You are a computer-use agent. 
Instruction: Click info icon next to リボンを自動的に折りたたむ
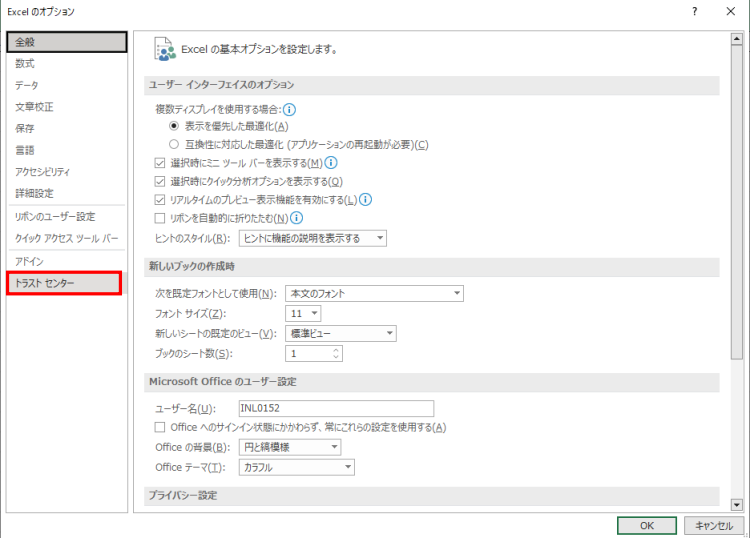297,217
